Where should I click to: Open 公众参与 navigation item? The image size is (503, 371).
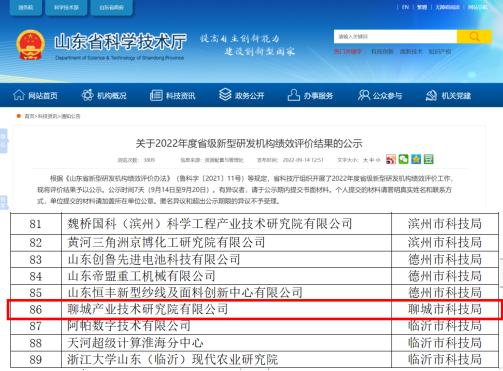(380, 96)
